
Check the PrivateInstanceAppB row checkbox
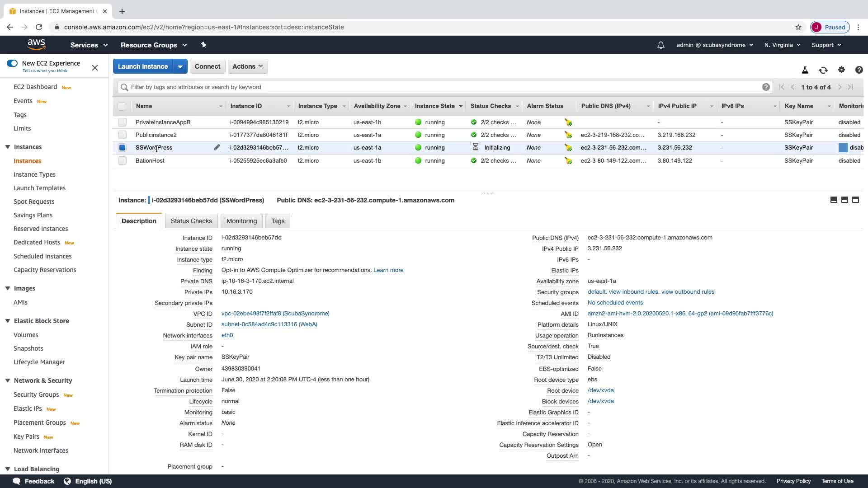point(122,122)
